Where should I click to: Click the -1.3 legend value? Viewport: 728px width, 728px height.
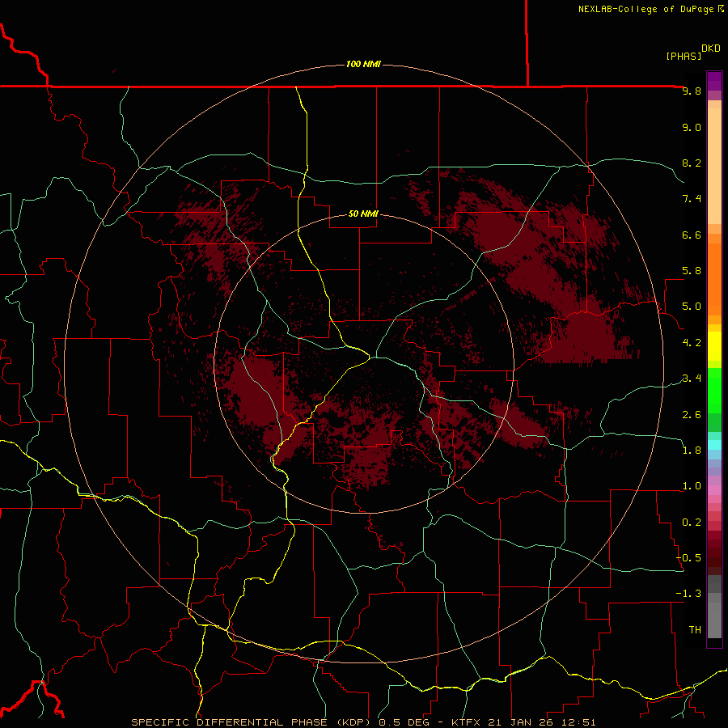688,595
